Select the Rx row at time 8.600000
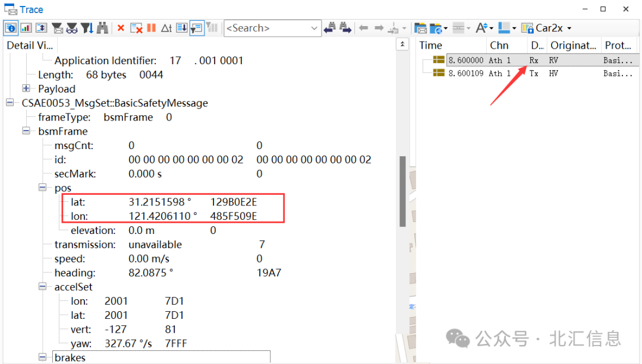The height and width of the screenshot is (364, 642). pyautogui.click(x=505, y=59)
